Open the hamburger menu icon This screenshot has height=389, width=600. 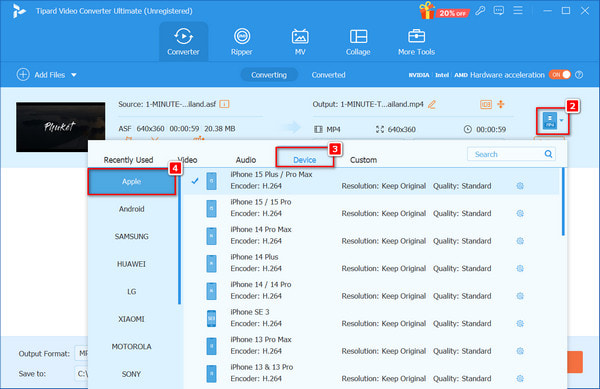(518, 10)
